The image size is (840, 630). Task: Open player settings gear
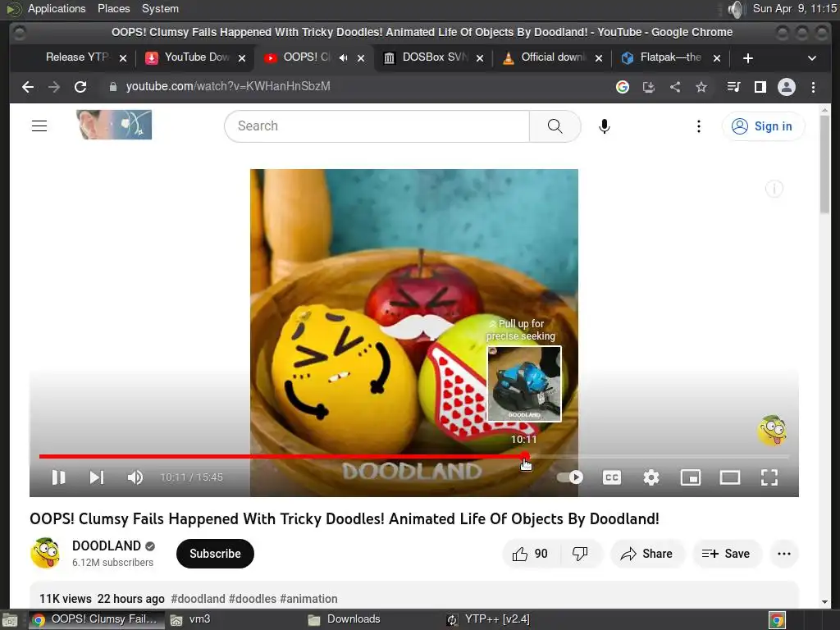(651, 477)
